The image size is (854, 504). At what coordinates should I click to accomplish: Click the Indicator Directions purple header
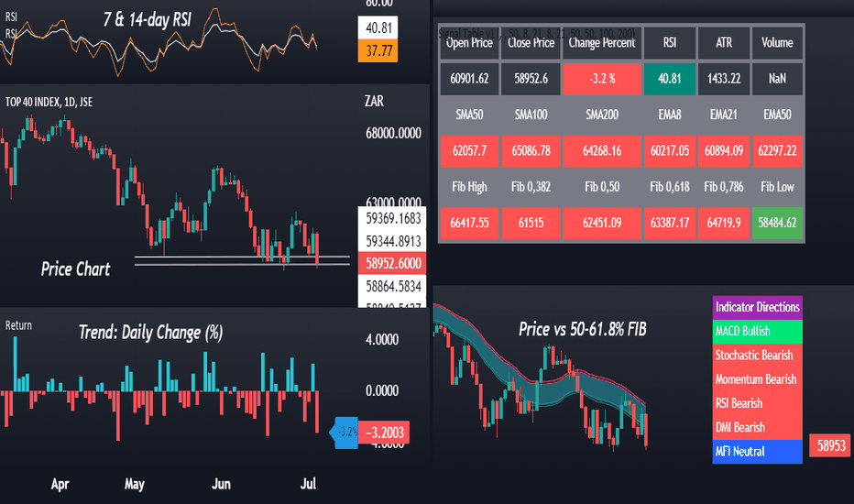click(x=757, y=307)
